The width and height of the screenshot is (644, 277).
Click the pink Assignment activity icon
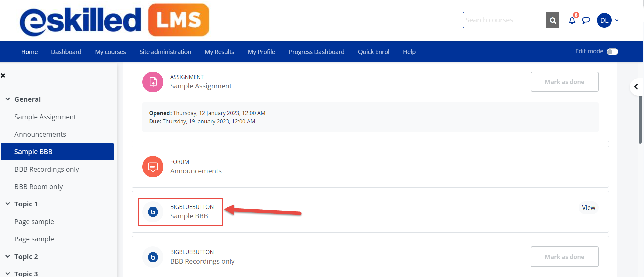point(153,82)
